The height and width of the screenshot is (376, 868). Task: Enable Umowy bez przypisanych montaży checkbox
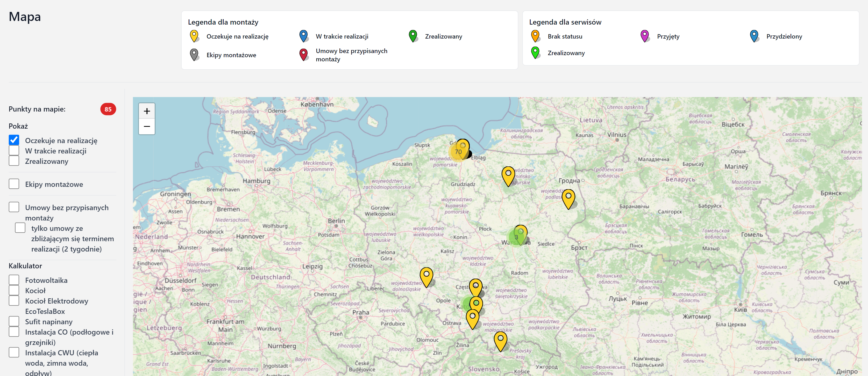point(14,207)
